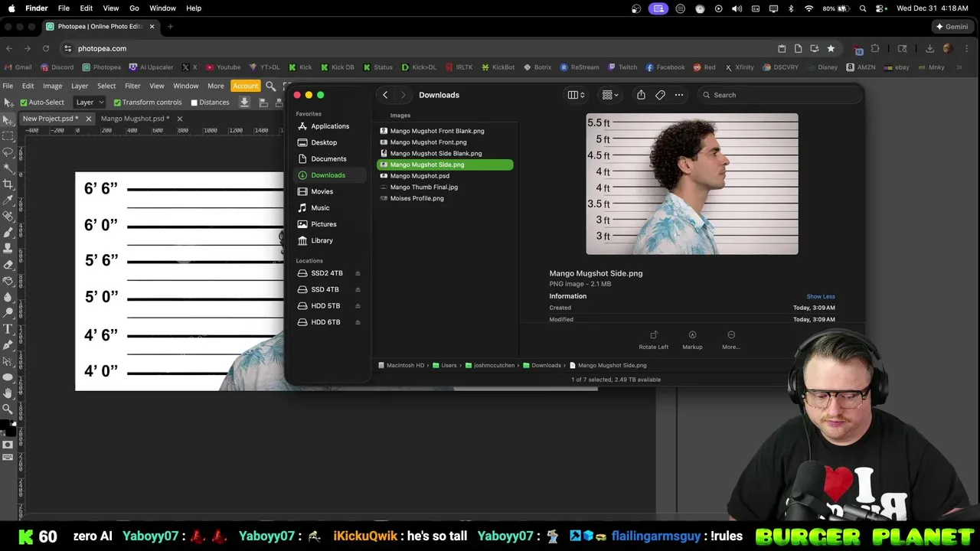Select Moises Profile.png file
The height and width of the screenshot is (551, 980).
[445, 198]
